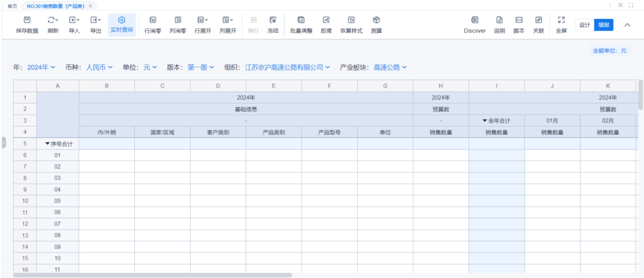Click the 保存数据 save icon

[27, 20]
